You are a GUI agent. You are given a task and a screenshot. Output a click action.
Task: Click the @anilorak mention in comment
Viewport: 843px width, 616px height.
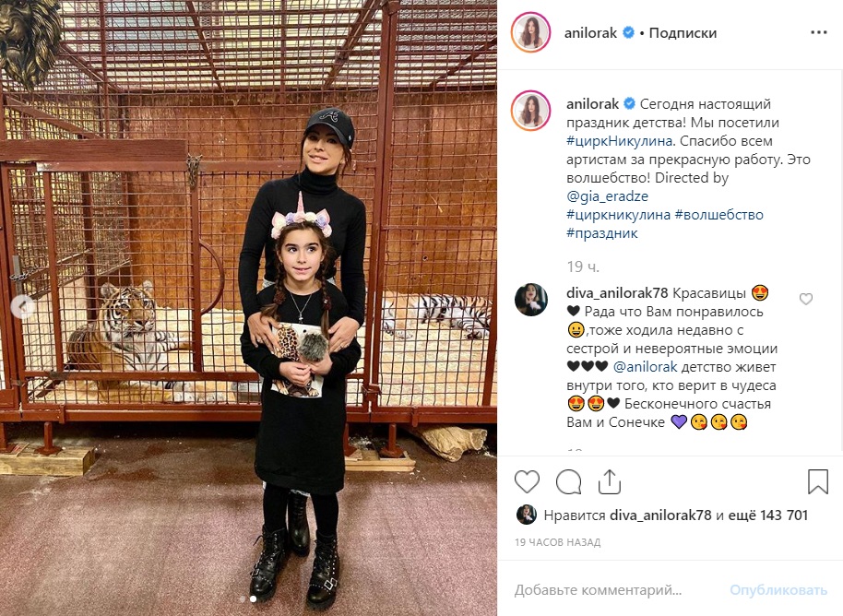click(645, 367)
